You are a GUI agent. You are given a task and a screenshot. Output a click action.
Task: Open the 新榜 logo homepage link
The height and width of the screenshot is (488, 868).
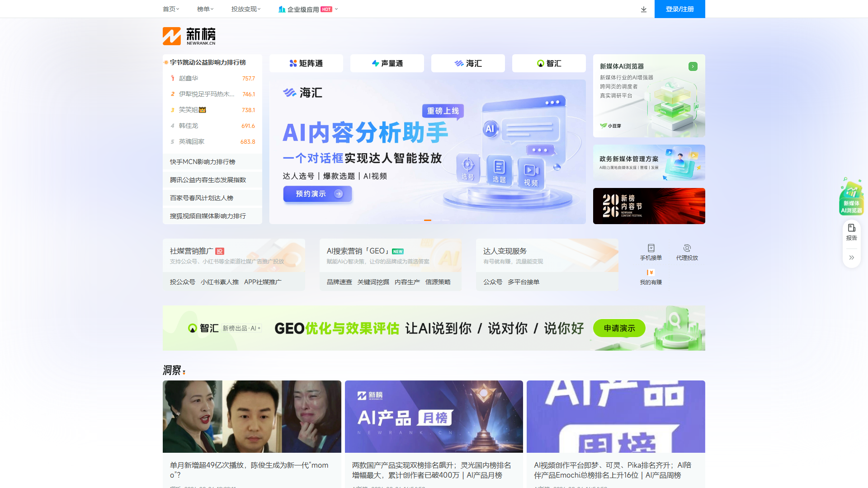(x=189, y=36)
